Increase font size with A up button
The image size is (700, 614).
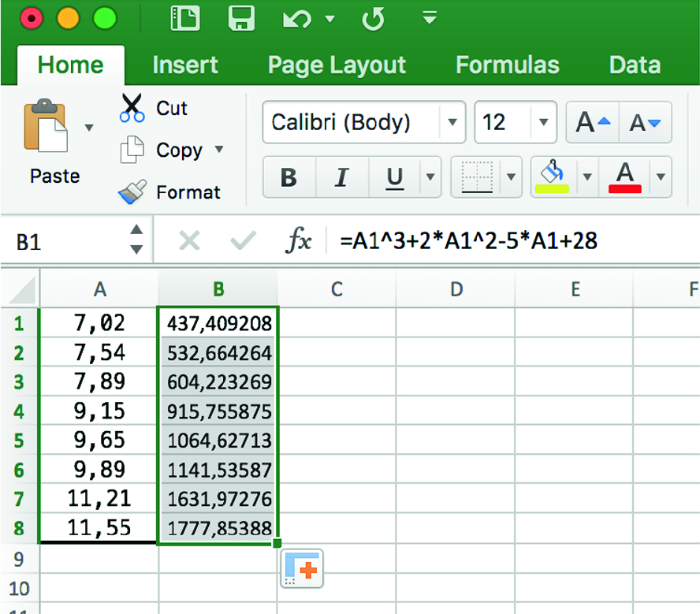(593, 122)
